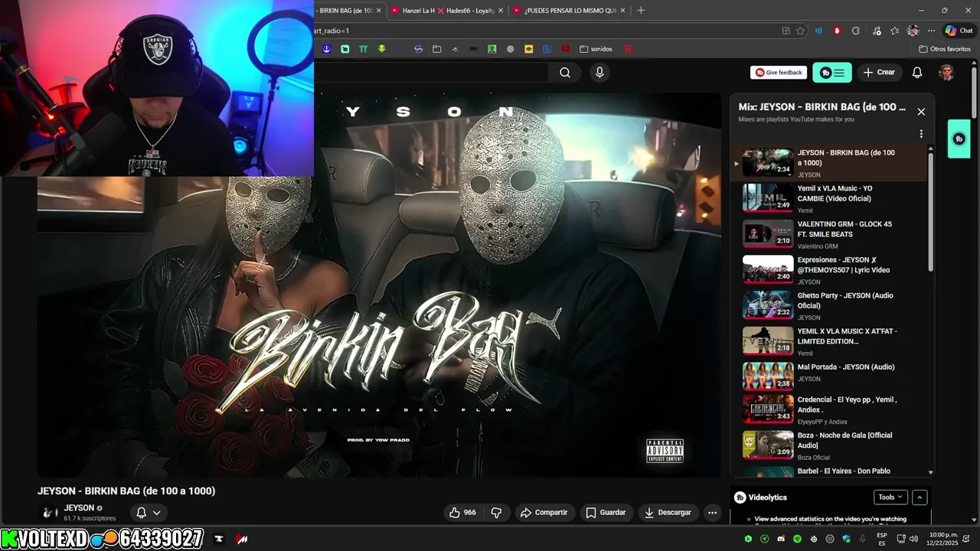This screenshot has height=551, width=980.
Task: Close the Hanzel La H Hades66 tab
Action: tap(501, 10)
